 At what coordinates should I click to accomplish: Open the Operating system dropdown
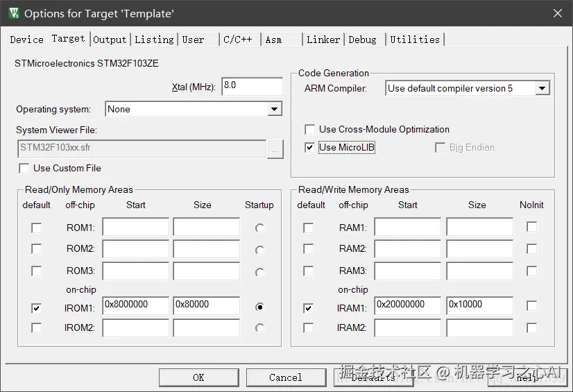tap(274, 109)
